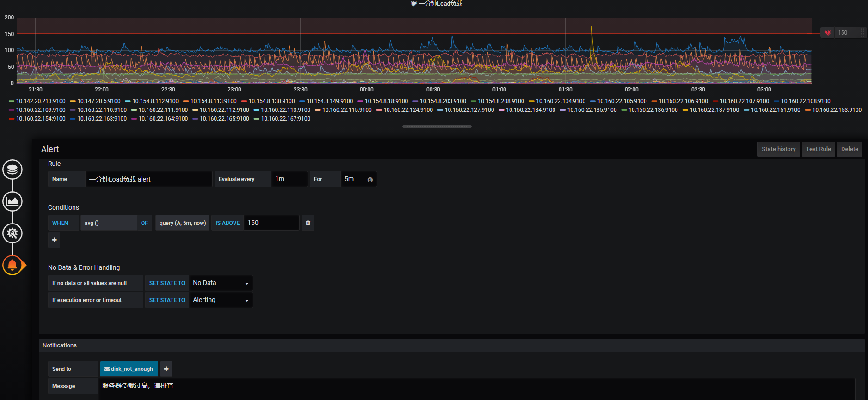
Task: Delete the alert rule
Action: (x=849, y=149)
